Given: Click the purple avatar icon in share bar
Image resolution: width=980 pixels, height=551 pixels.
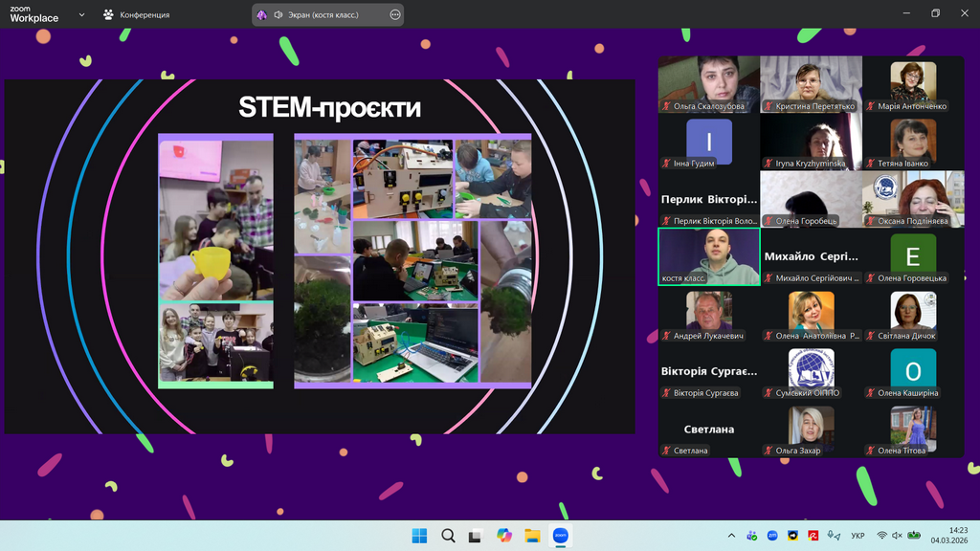Looking at the screenshot, I should point(262,15).
